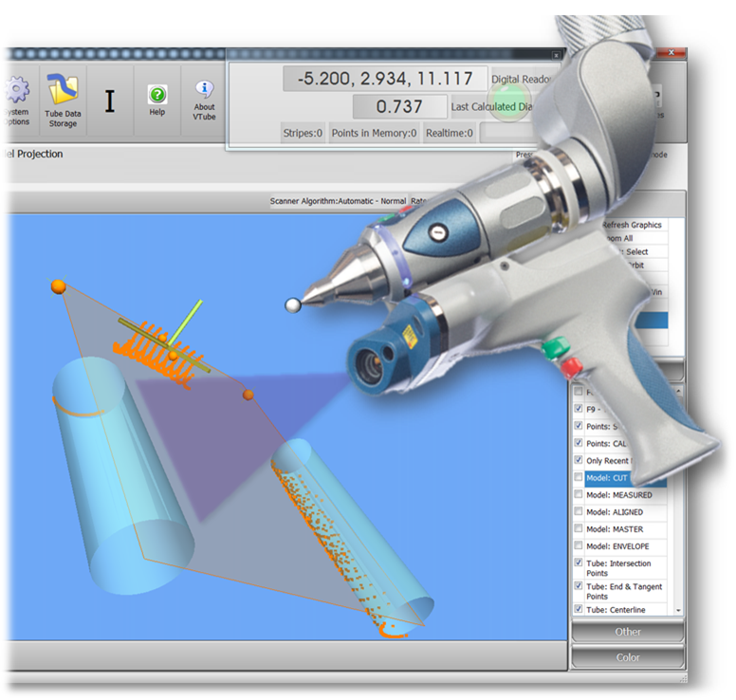
Task: Expand the Other panel section
Action: coord(627,632)
